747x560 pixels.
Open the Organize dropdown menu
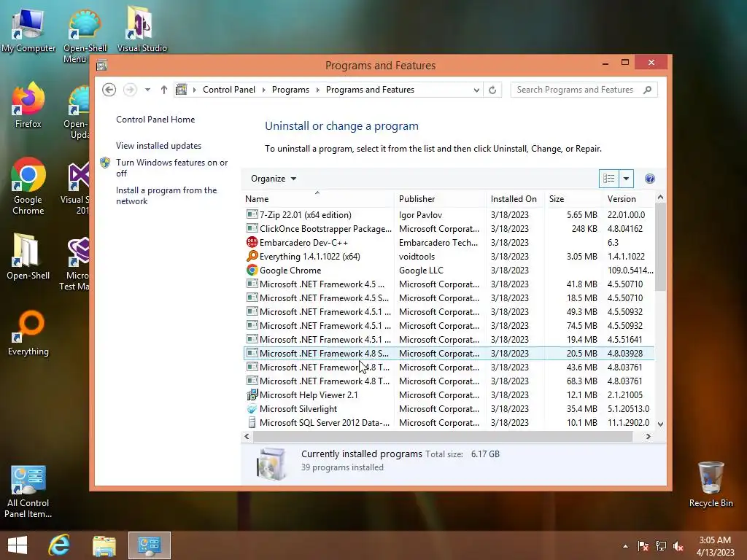pos(274,179)
